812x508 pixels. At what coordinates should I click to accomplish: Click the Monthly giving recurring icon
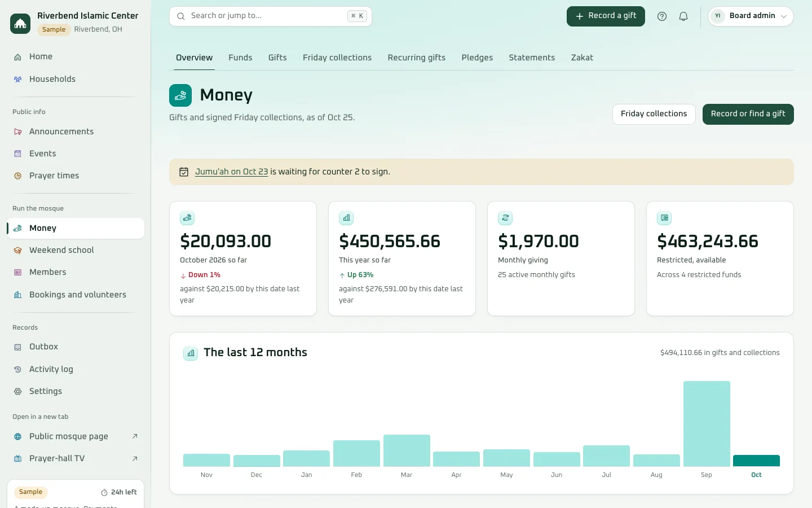pyautogui.click(x=505, y=218)
